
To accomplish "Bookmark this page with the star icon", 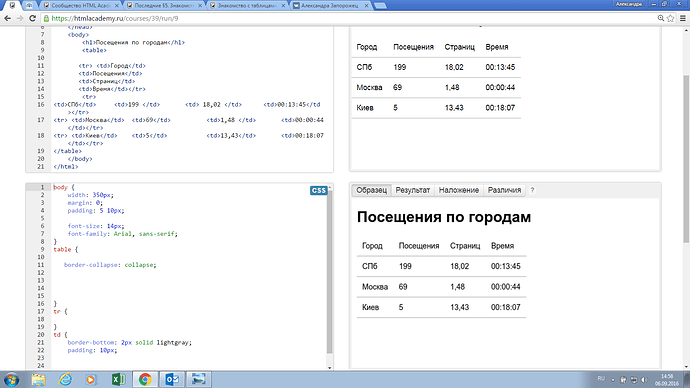I will pos(670,18).
